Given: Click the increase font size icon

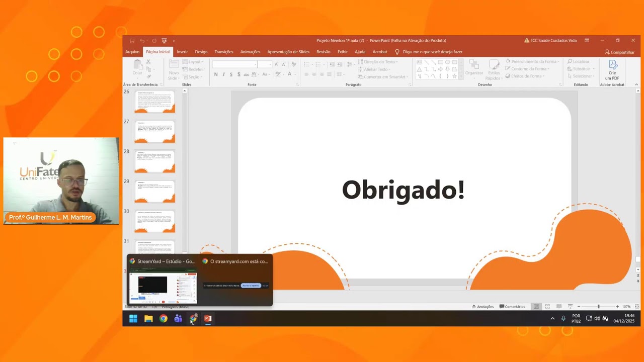Looking at the screenshot, I should click(x=277, y=64).
